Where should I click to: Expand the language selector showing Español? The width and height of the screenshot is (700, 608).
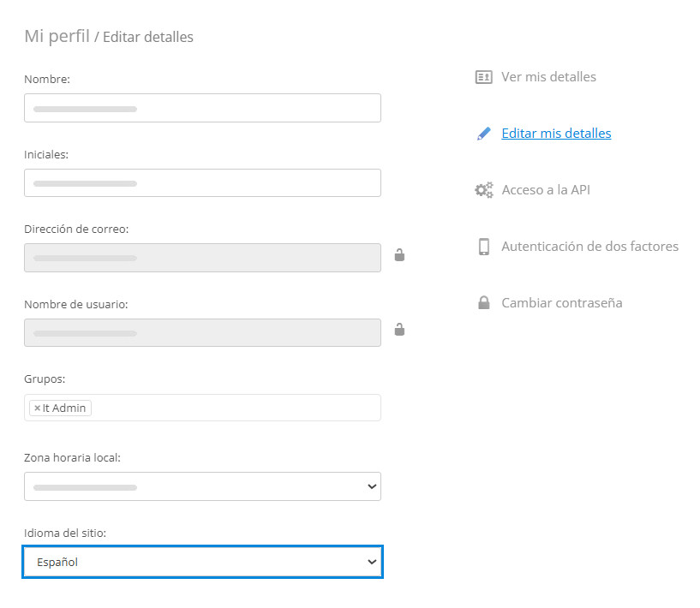pos(202,562)
